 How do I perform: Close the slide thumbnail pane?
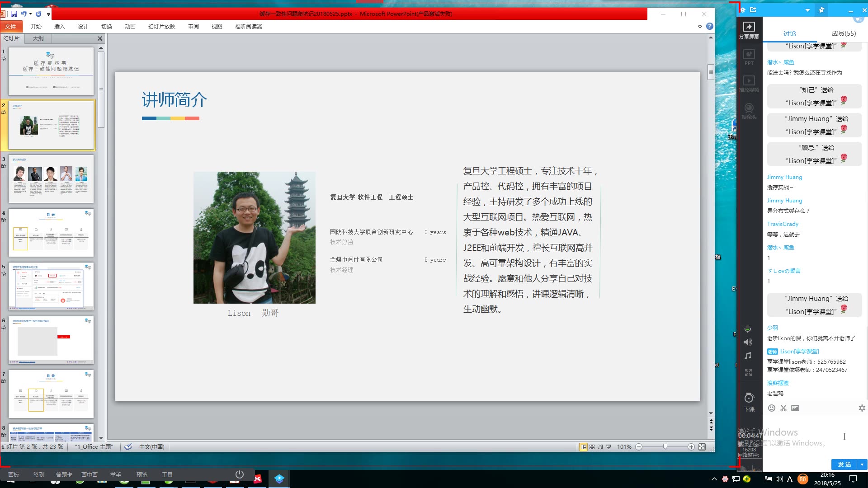tap(100, 38)
